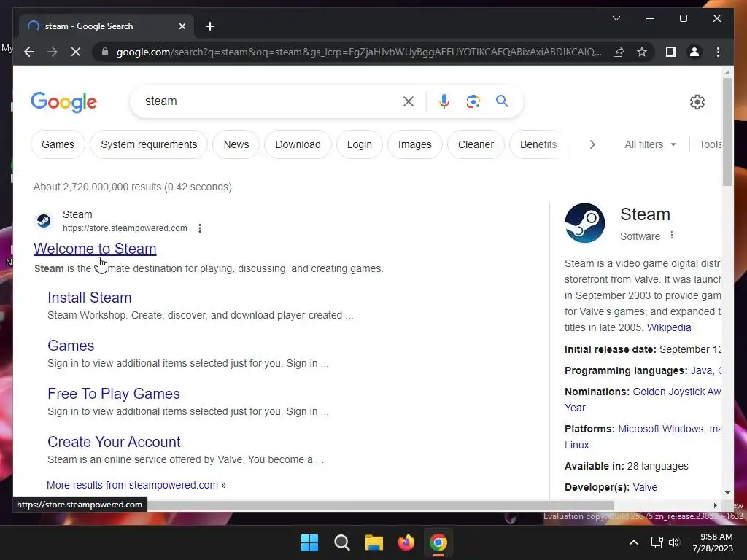Open the Linux platform link
The image size is (747, 560).
point(577,445)
